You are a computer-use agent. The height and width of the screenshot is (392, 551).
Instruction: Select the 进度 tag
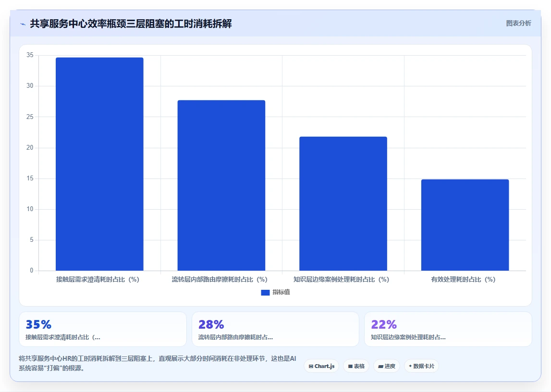387,366
